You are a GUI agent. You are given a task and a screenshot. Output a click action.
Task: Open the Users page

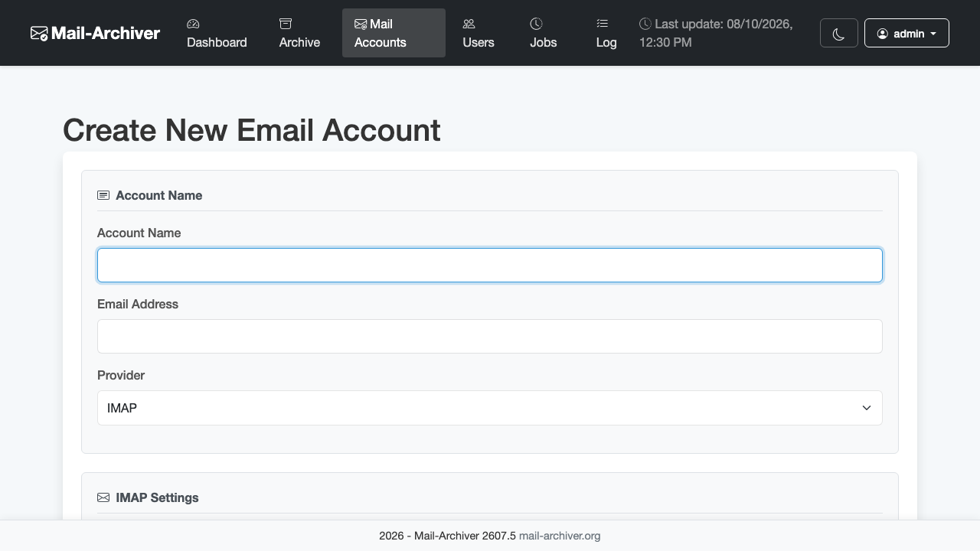coord(479,33)
